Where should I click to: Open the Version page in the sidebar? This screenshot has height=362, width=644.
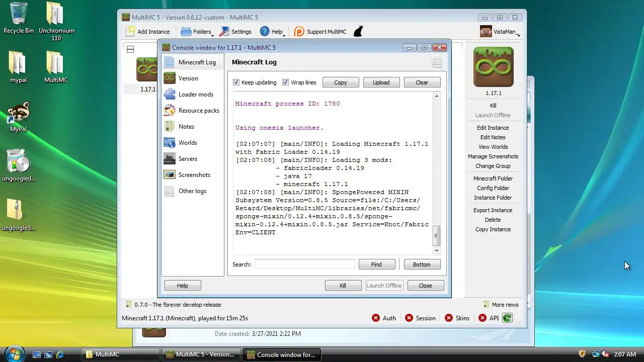pyautogui.click(x=193, y=78)
